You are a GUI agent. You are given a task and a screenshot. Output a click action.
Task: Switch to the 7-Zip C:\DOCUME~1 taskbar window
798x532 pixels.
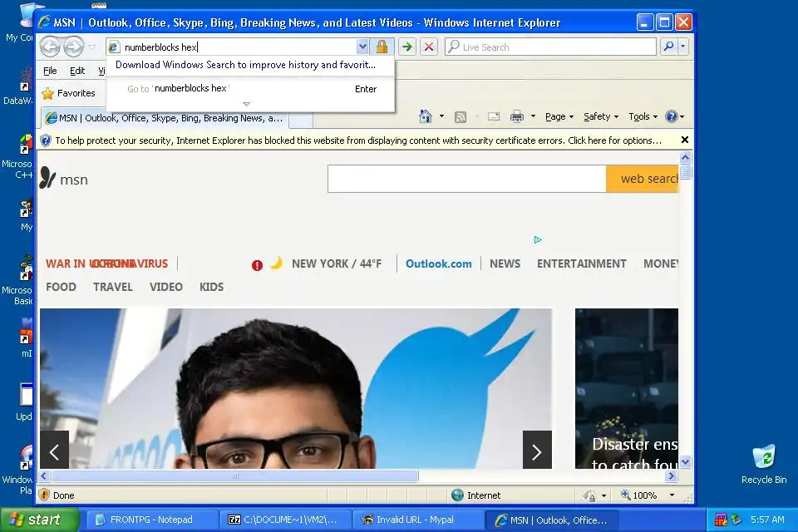tap(284, 520)
